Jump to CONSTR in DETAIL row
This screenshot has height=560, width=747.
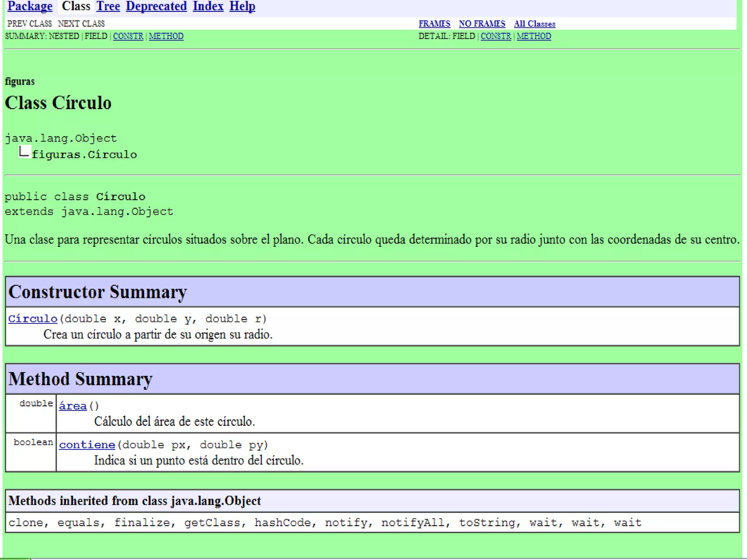pyautogui.click(x=496, y=36)
